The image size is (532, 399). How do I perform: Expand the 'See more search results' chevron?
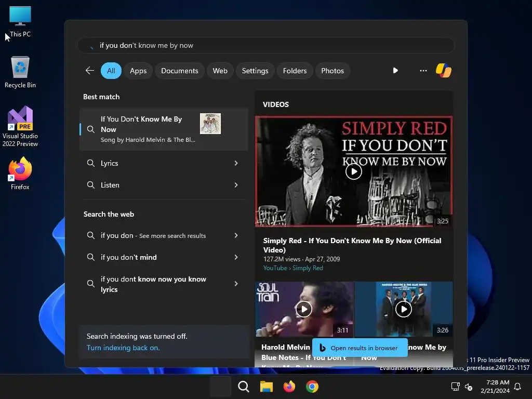click(x=236, y=235)
